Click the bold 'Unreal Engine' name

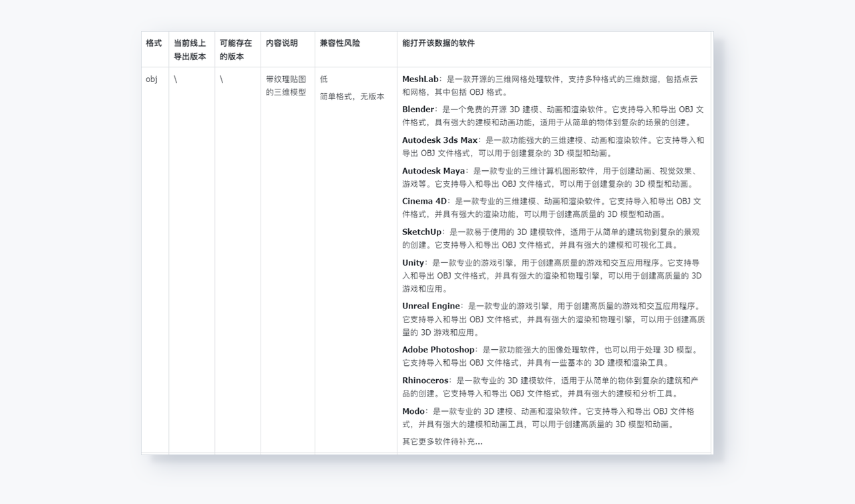coord(432,306)
